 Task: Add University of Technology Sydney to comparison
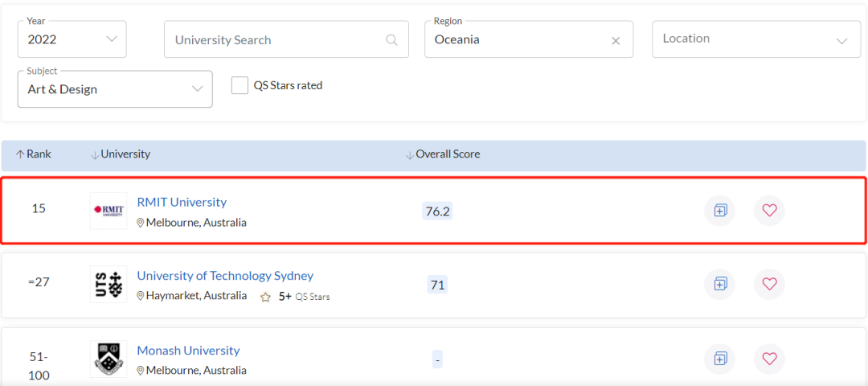[719, 284]
